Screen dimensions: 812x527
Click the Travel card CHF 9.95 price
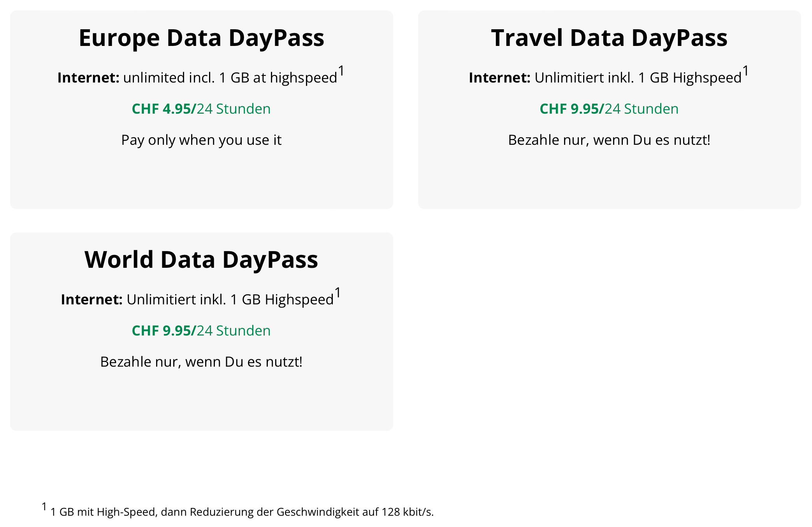pos(609,109)
